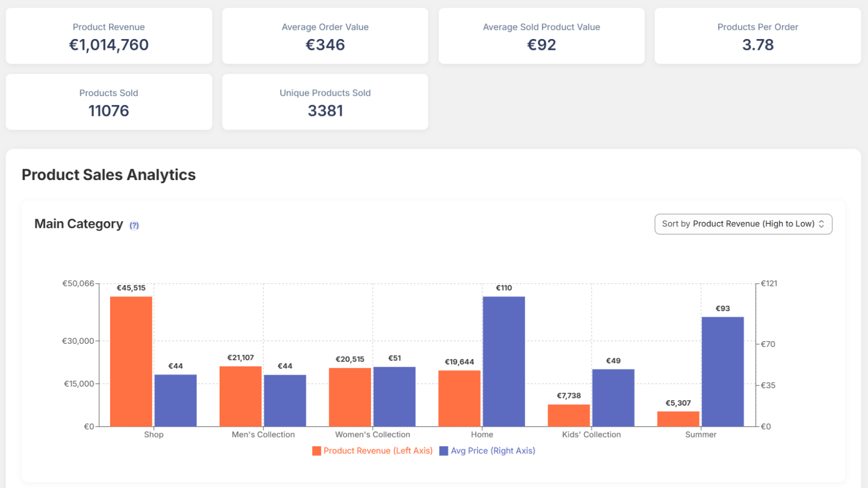Select the Women's Collection average price bar €51

[394, 397]
